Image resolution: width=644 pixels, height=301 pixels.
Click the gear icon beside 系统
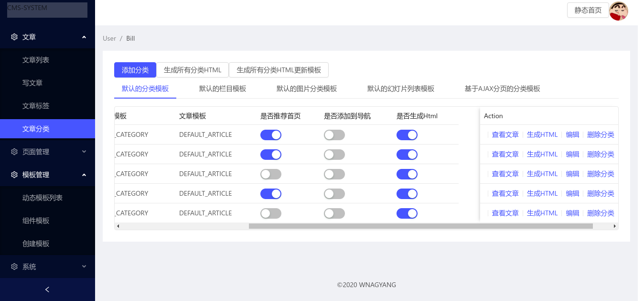(14, 267)
